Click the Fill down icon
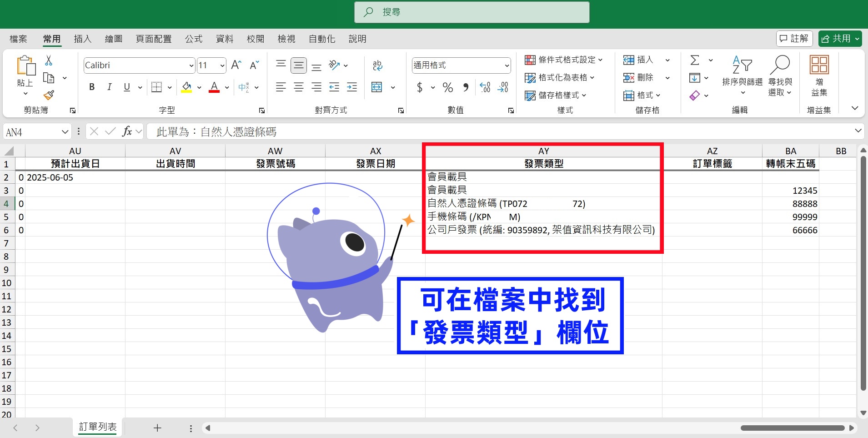The image size is (868, 438). [x=694, y=78]
